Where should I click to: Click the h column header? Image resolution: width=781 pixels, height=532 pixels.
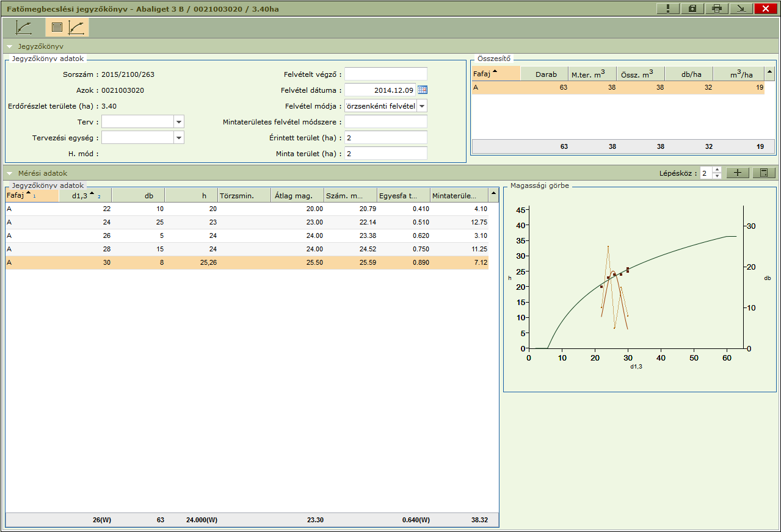pos(192,195)
